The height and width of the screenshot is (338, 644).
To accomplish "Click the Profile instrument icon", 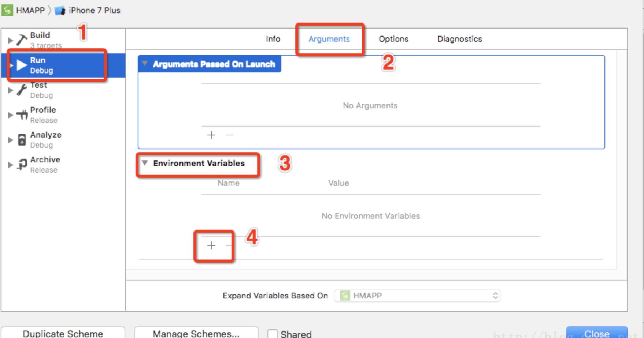I will [22, 115].
